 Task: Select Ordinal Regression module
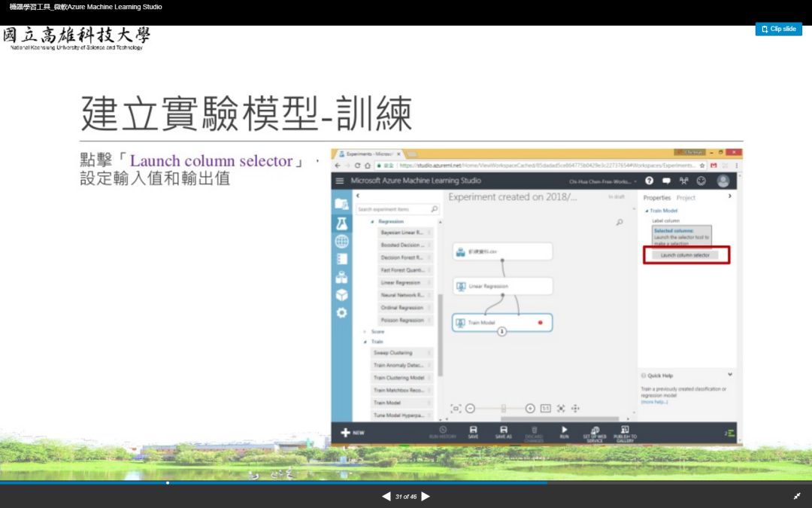(x=405, y=307)
